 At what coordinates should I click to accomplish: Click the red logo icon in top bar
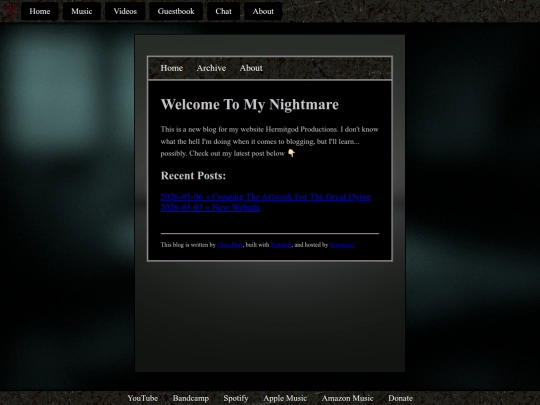(x=10, y=10)
